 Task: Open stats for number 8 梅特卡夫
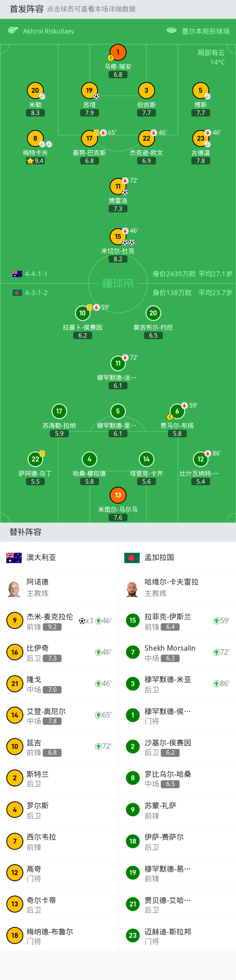pyautogui.click(x=35, y=138)
